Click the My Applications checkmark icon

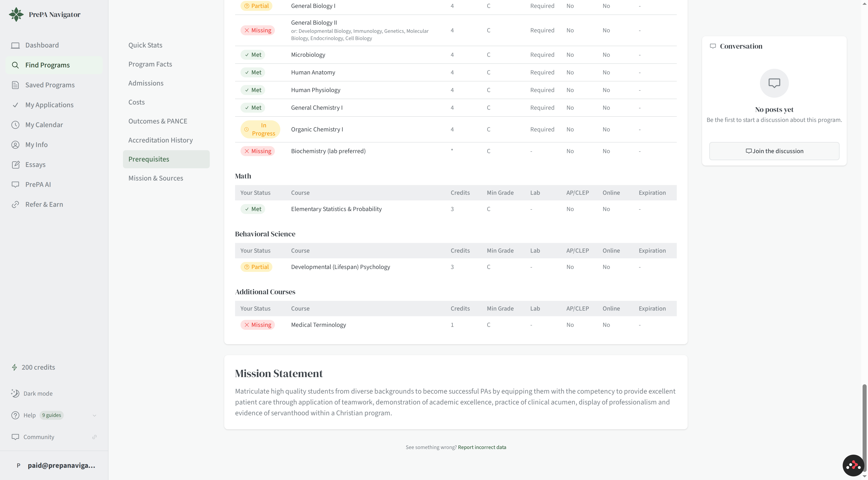[x=15, y=105]
